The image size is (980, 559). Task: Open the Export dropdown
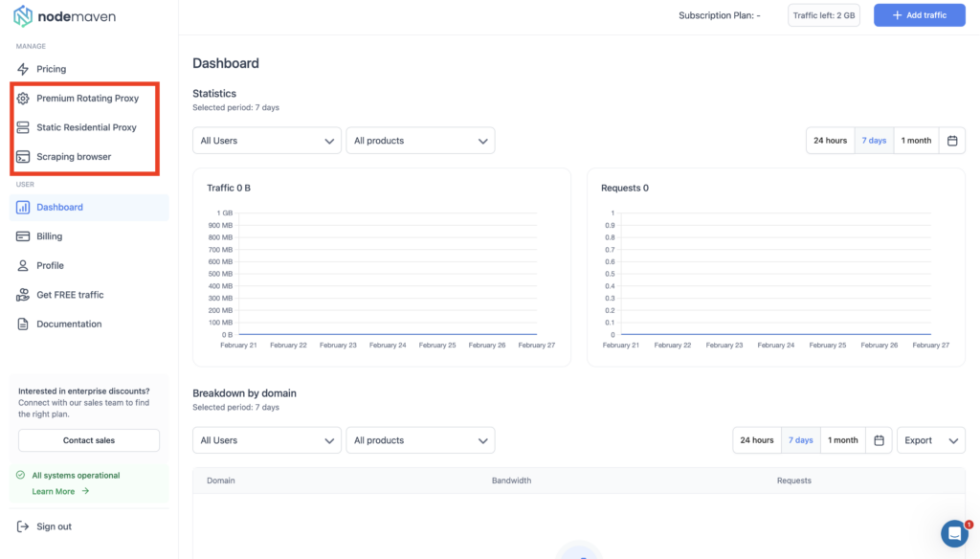click(x=930, y=440)
